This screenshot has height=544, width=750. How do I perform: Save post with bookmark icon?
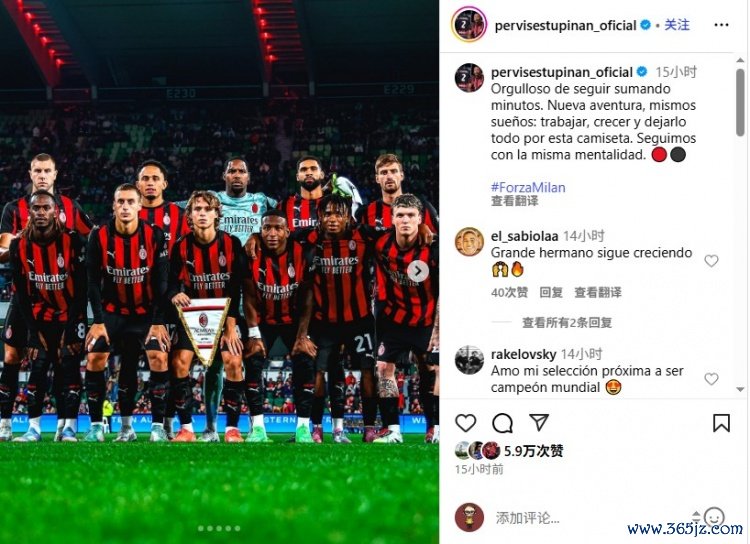721,423
